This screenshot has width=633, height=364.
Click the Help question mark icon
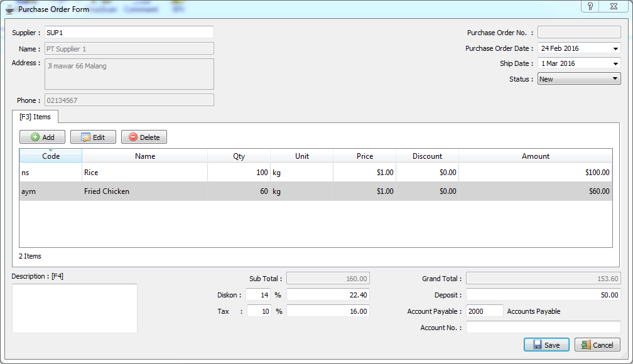[x=589, y=6]
